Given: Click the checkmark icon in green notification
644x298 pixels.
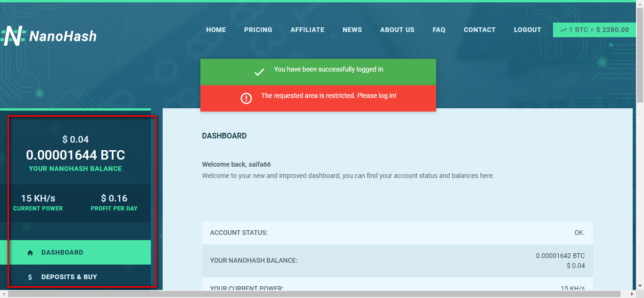Looking at the screenshot, I should click(259, 72).
